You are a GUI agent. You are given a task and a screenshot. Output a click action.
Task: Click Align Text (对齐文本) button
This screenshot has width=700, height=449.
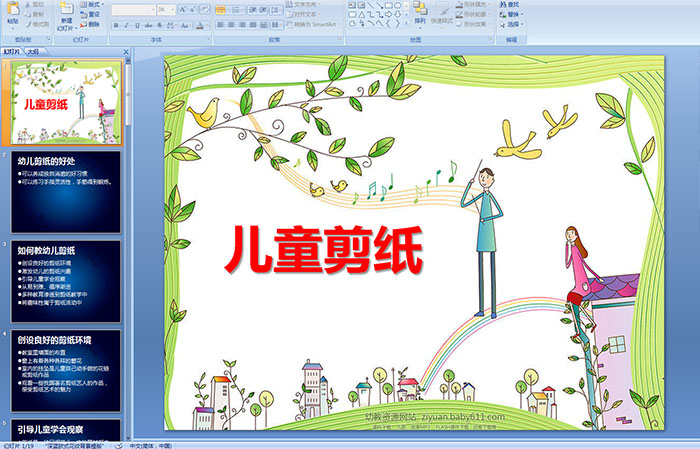pyautogui.click(x=303, y=14)
